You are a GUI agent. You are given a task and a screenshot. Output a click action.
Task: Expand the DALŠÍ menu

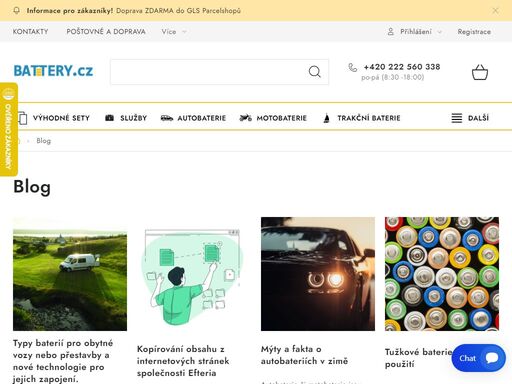coord(478,118)
